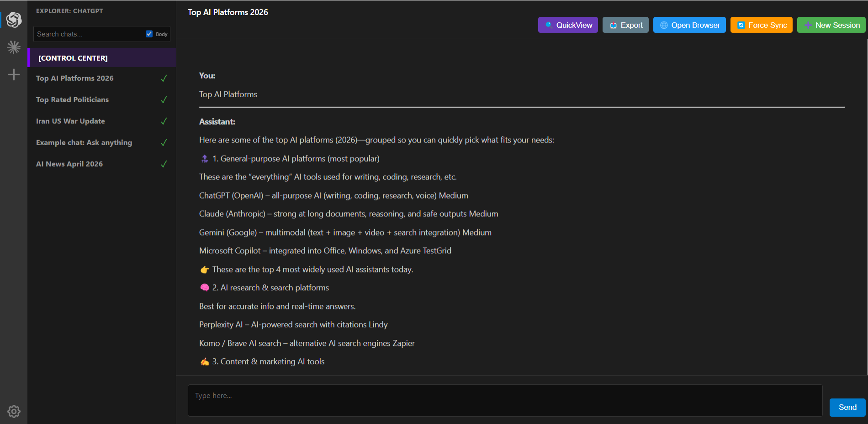Image resolution: width=868 pixels, height=424 pixels.
Task: Click the green checkmark beside Iran US War Update
Action: coord(164,121)
